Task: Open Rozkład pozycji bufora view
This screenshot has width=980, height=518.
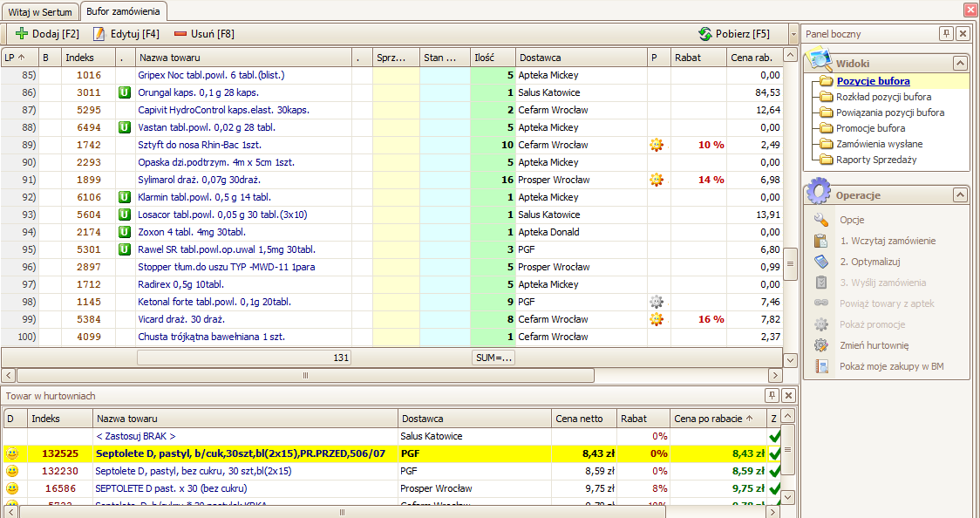Action: pos(883,97)
